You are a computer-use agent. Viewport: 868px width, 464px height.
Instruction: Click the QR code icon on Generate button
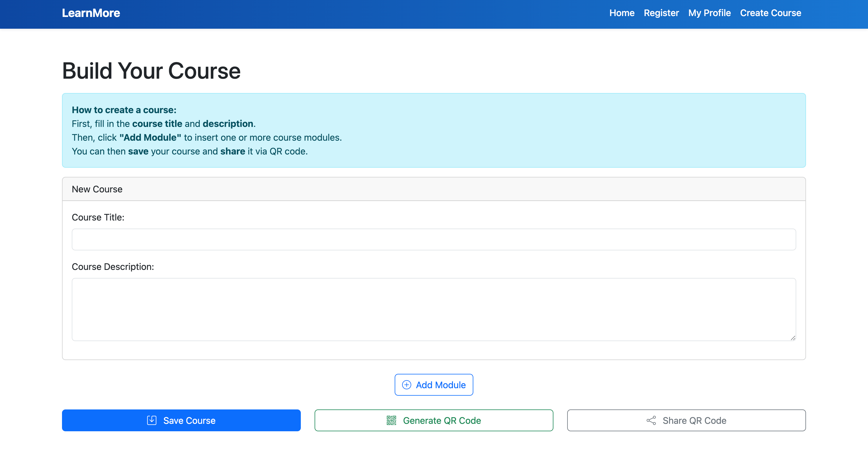coord(391,420)
